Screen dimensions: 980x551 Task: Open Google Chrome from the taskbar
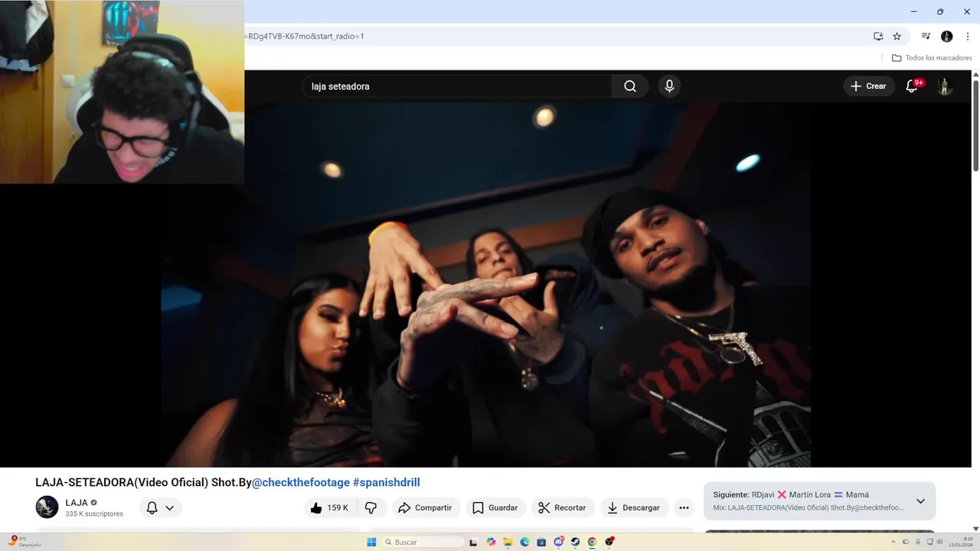(592, 542)
